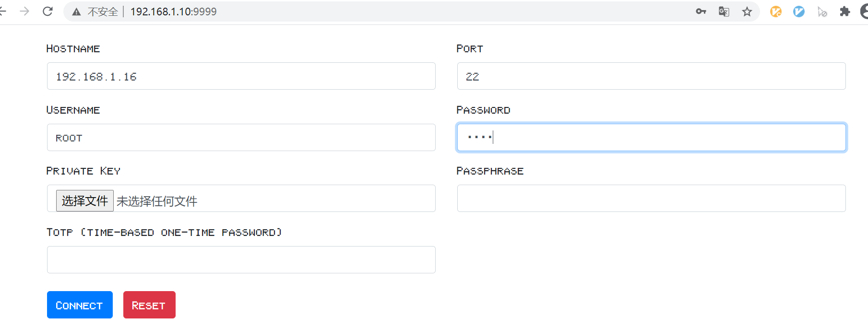
Task: Bookmark this page with the star icon
Action: 747,12
